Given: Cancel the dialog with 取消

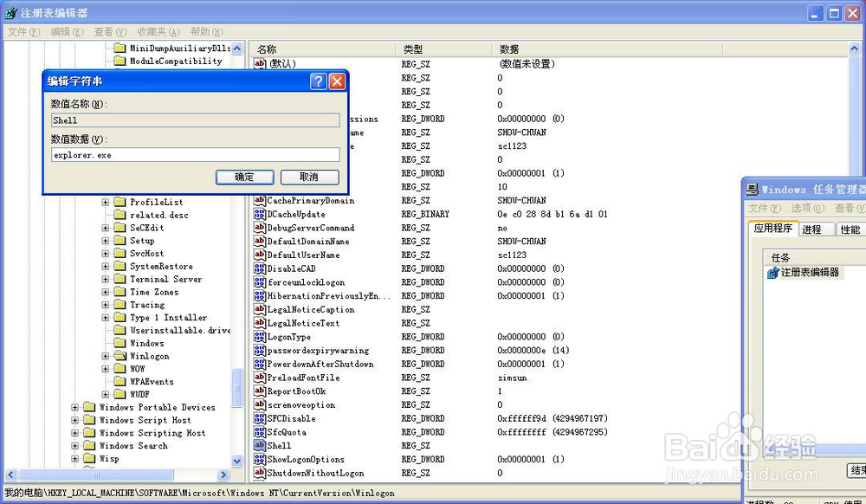Looking at the screenshot, I should pos(309,177).
